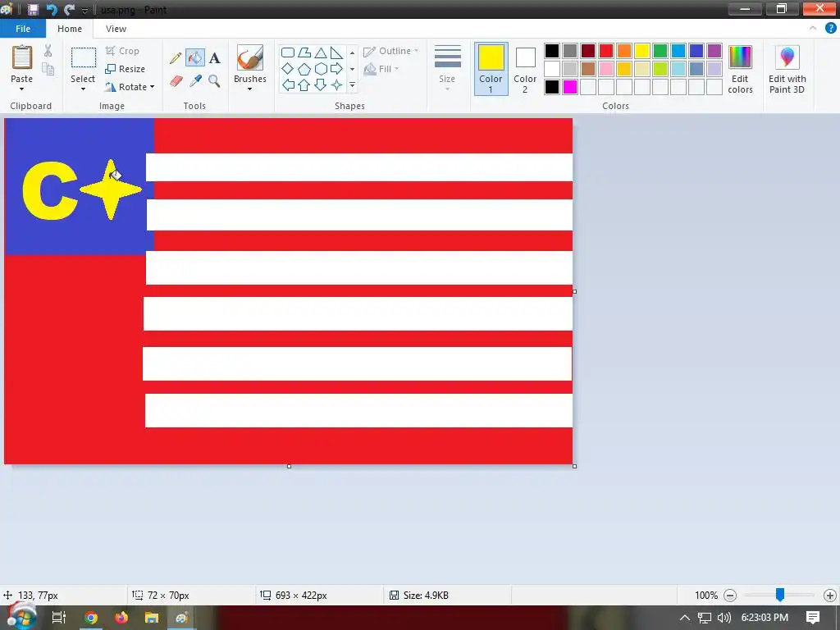840x630 pixels.
Task: Pick the green color swatch
Action: click(x=660, y=51)
